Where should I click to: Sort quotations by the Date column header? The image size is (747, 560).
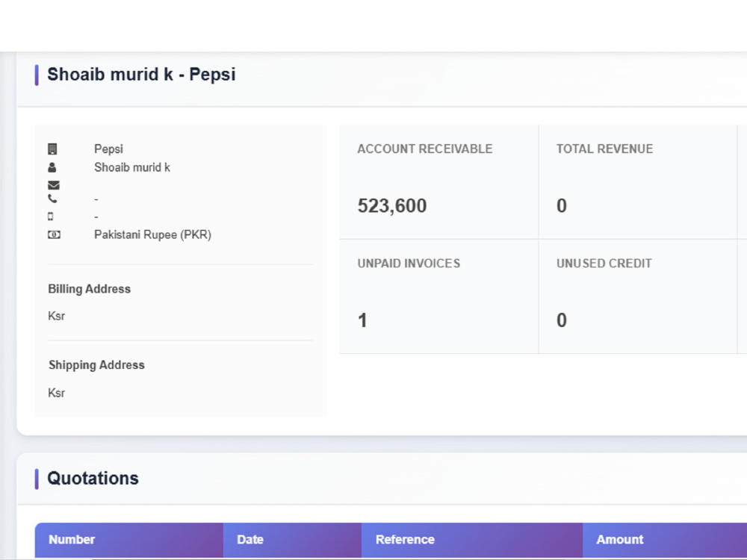tap(292, 540)
